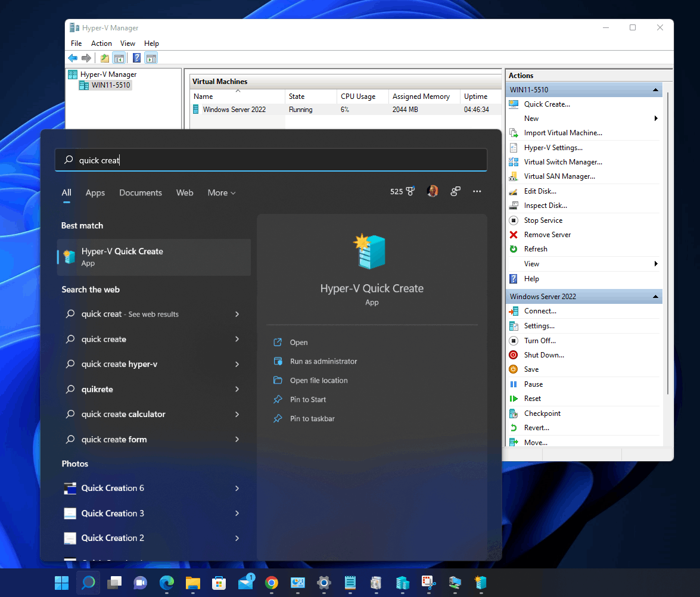Open the Action menu
This screenshot has height=597, width=700.
[x=101, y=43]
